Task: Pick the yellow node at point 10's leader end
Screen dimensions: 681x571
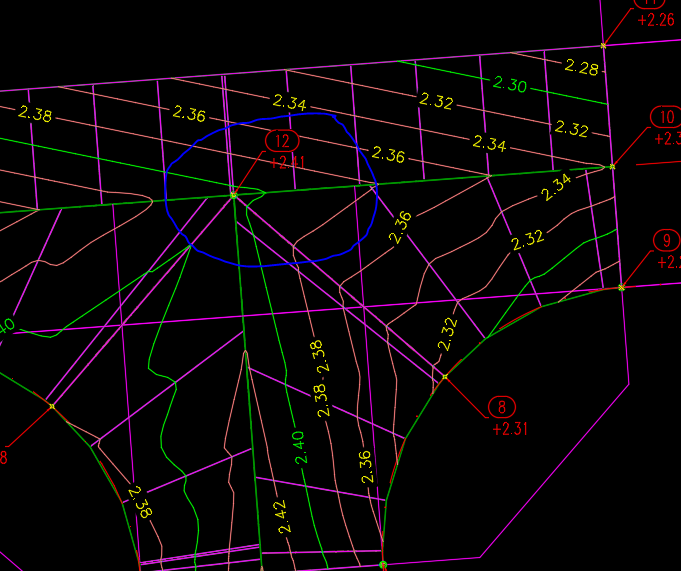Action: (612, 166)
